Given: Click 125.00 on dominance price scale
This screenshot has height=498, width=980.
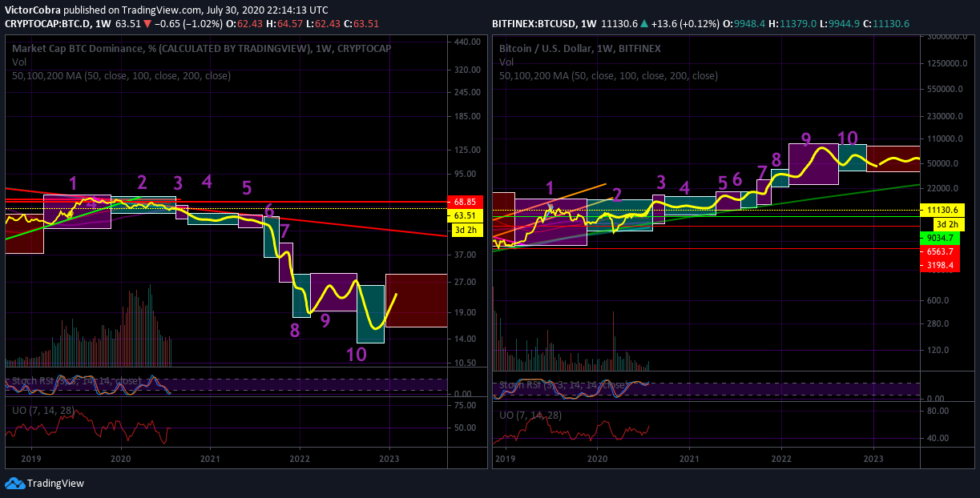Looking at the screenshot, I should point(466,150).
